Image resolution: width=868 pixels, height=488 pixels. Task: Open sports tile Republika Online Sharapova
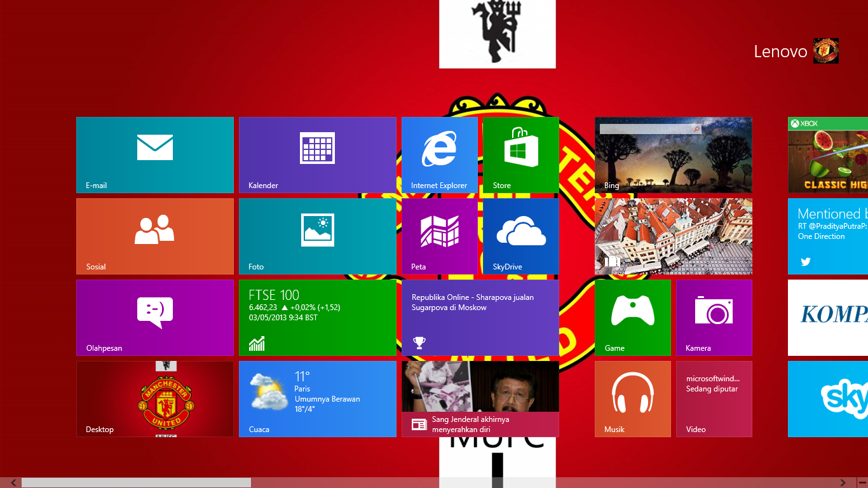[x=480, y=318]
